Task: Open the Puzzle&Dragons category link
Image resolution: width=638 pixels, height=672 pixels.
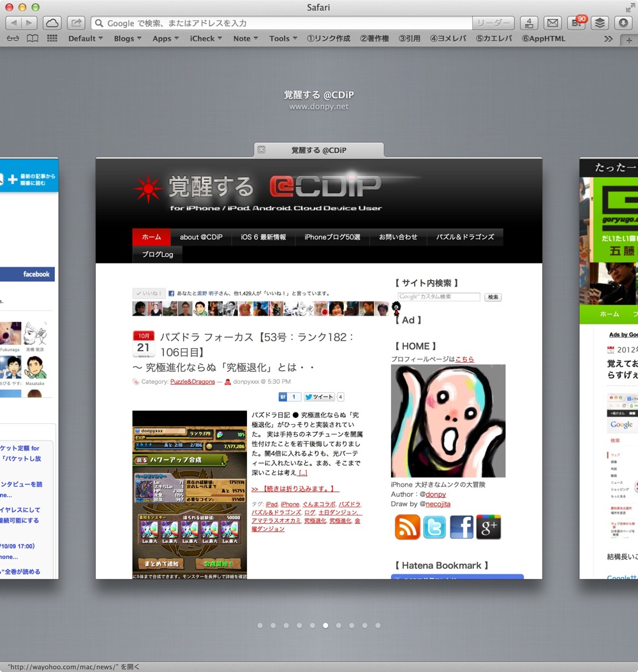Action: [x=193, y=381]
